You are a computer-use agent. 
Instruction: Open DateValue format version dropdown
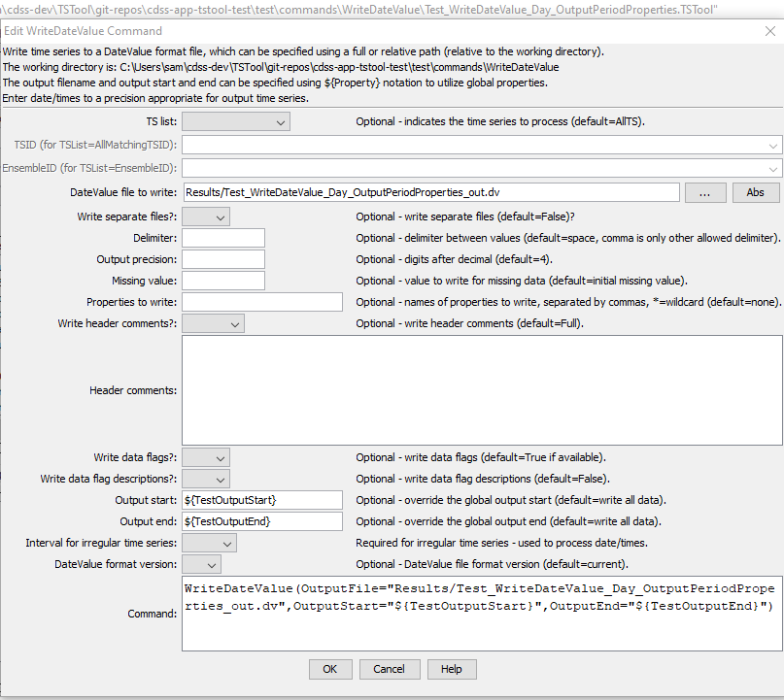[201, 565]
